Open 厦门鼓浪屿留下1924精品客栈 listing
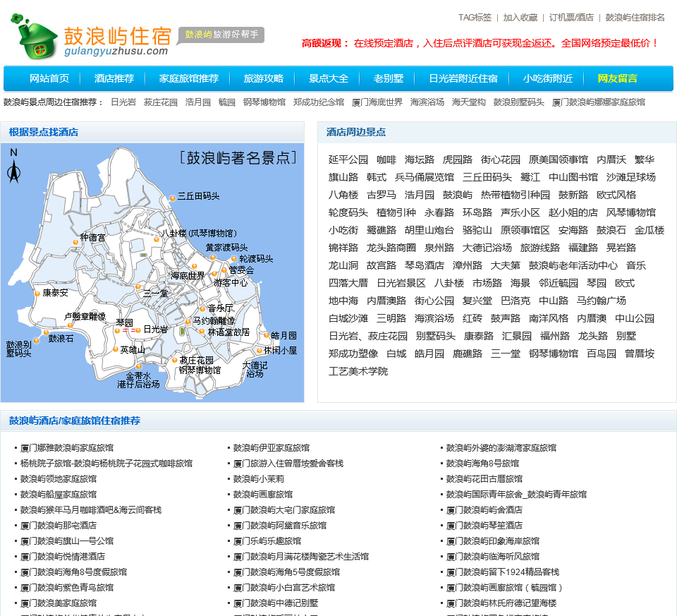 pos(503,572)
